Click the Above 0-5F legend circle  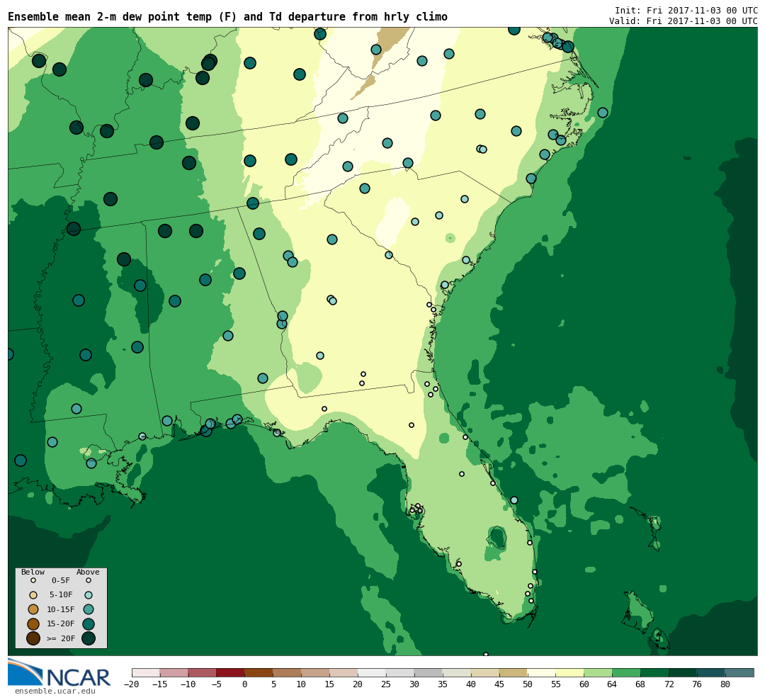89,581
